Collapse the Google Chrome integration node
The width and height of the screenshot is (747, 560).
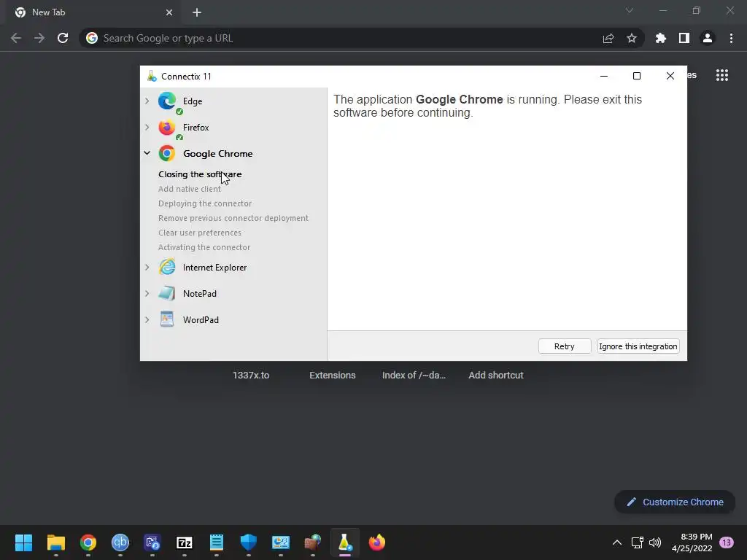tap(147, 153)
